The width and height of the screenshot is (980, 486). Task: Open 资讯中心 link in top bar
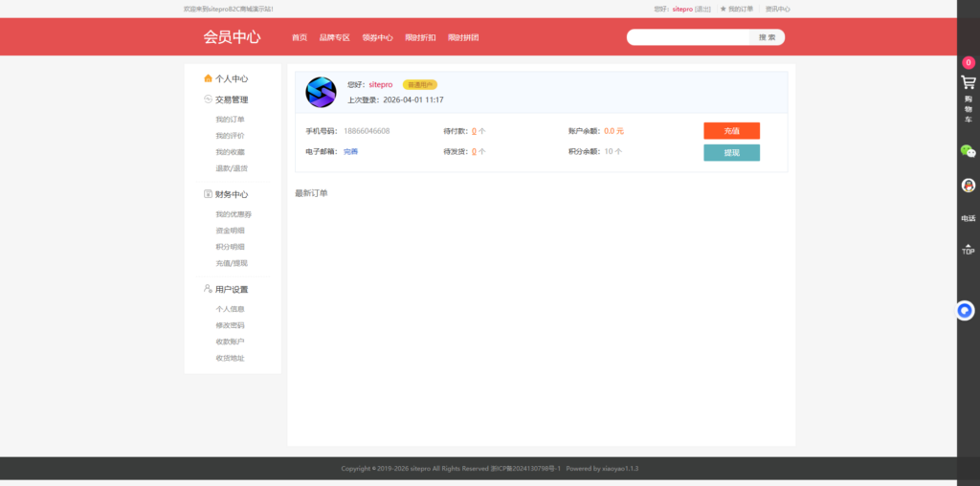pos(777,10)
